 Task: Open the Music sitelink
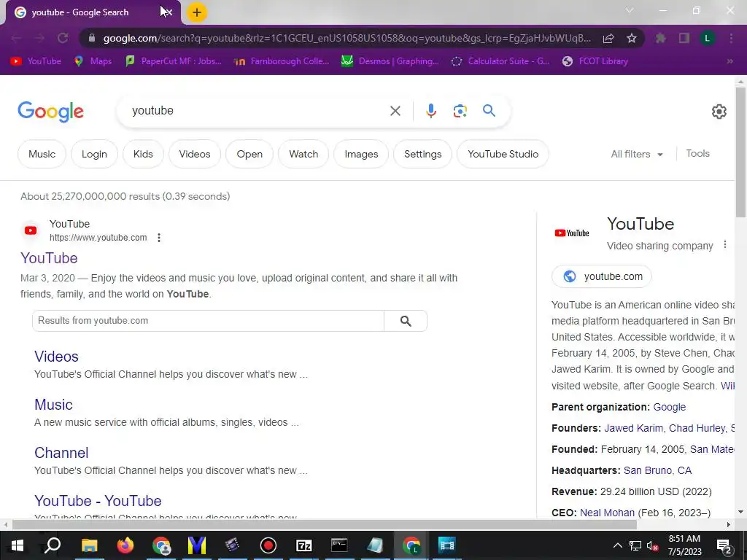[x=53, y=405]
